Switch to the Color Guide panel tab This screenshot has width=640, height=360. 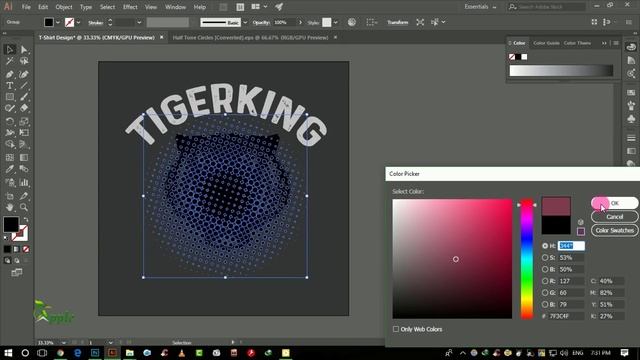click(546, 43)
